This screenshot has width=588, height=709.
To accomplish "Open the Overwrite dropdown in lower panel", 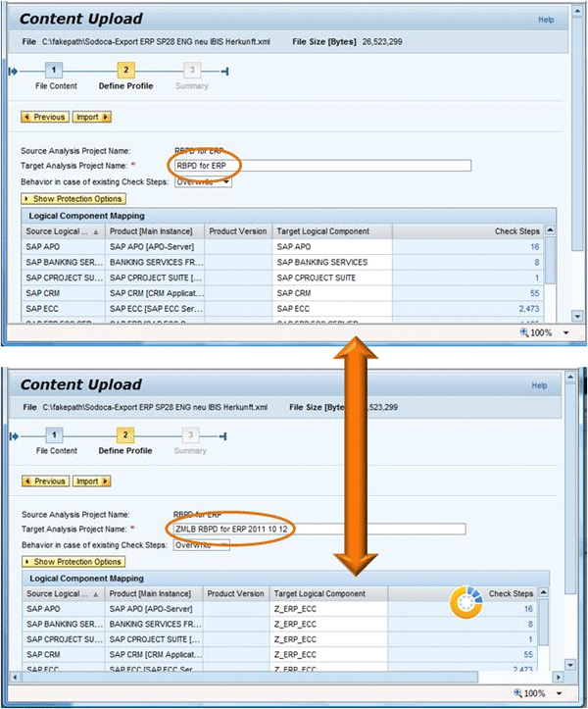I will tap(201, 545).
